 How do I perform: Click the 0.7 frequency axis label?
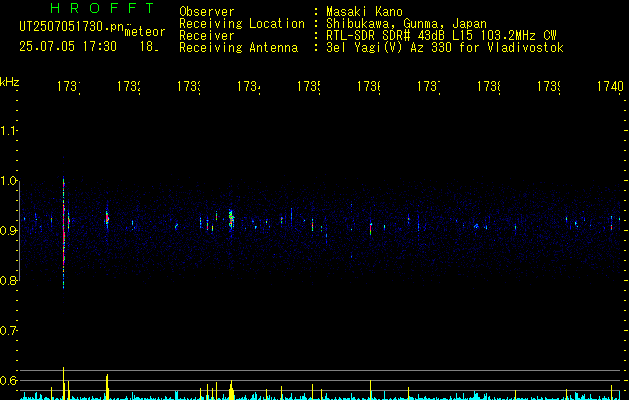click(x=9, y=331)
